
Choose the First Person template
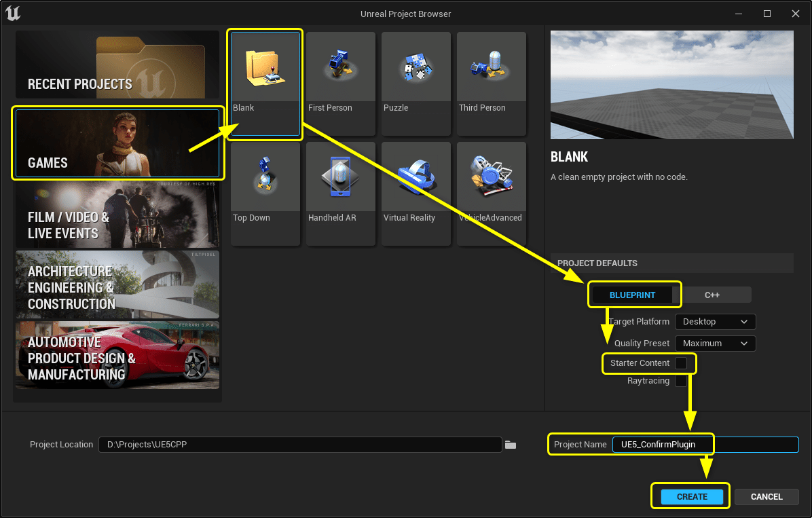pyautogui.click(x=341, y=84)
